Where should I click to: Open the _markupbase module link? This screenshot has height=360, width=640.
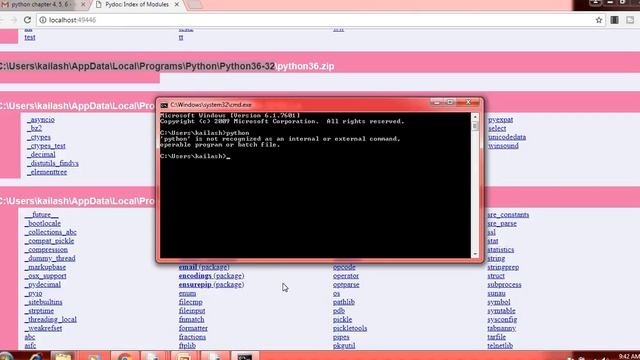point(45,267)
